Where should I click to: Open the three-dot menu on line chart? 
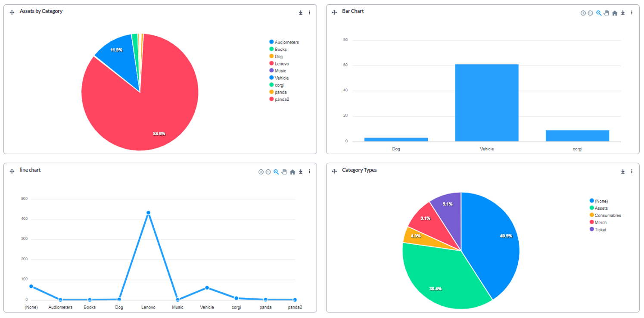click(x=309, y=171)
